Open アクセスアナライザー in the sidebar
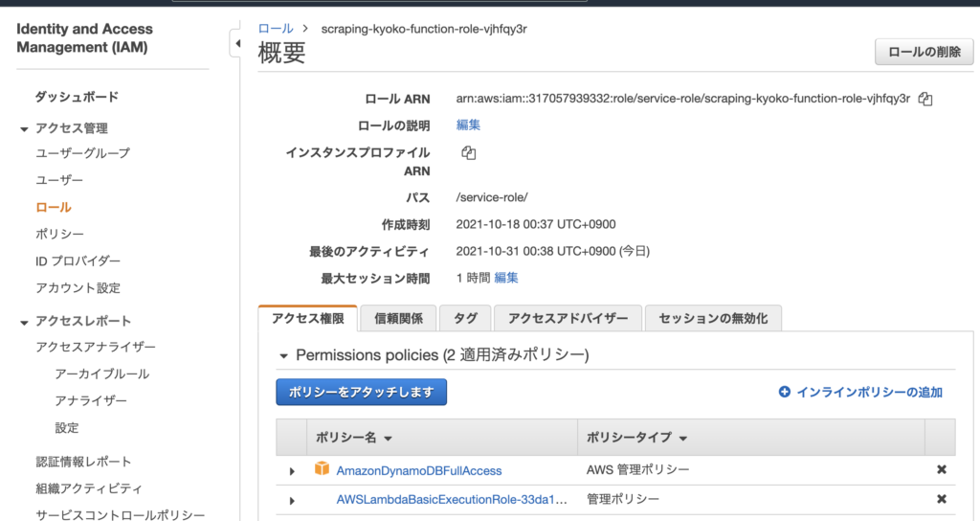The width and height of the screenshot is (980, 521). [96, 347]
